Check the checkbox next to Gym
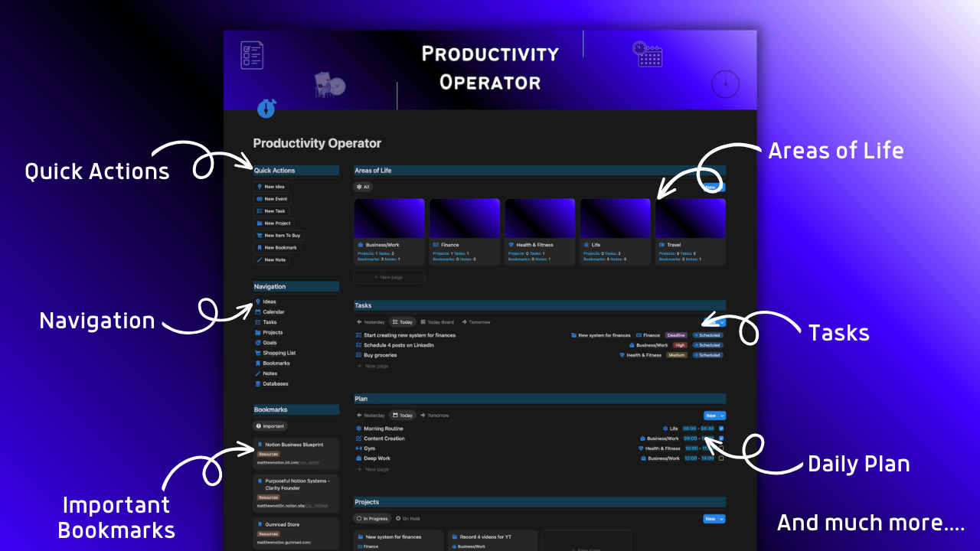Screen dimensions: 980x551 pos(720,448)
